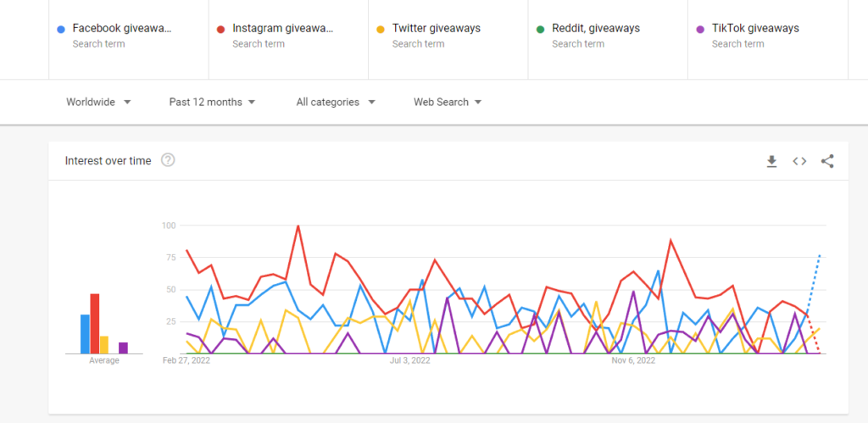Download the Interest over time data

(771, 161)
